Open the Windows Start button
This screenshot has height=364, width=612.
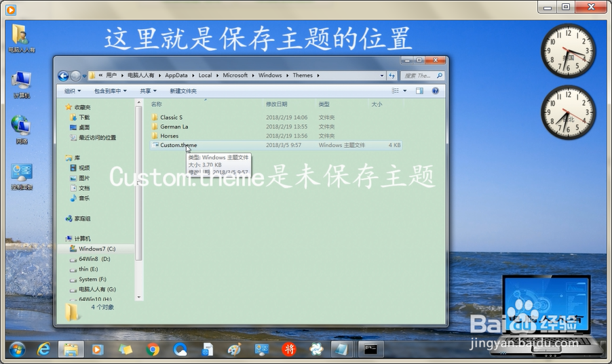click(17, 349)
